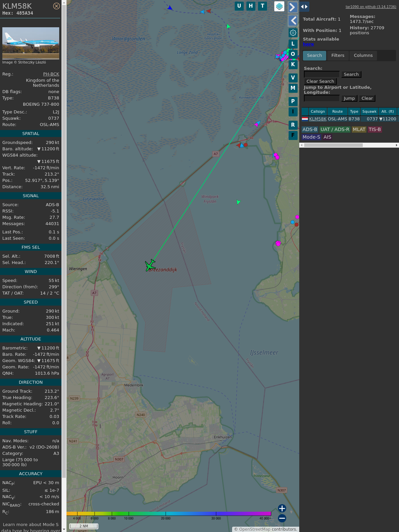Click the R map button
The image size is (399, 532).
coord(293,125)
